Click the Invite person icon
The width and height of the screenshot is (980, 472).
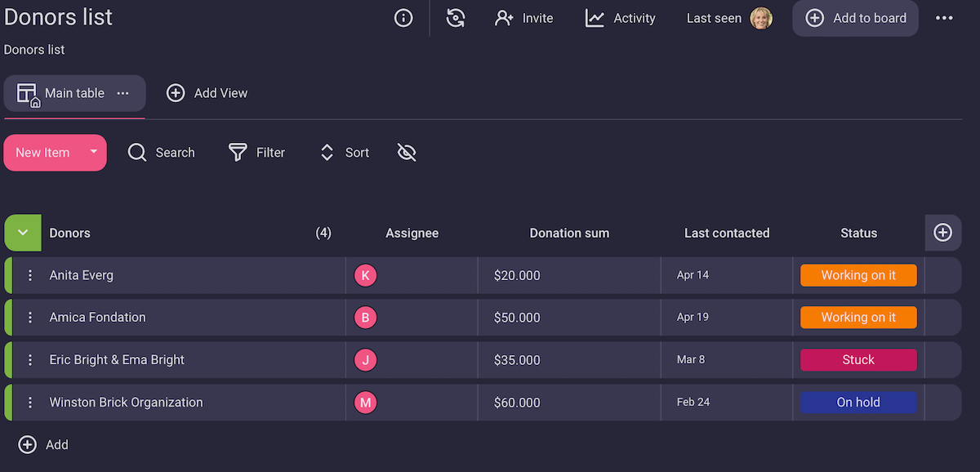pos(504,18)
